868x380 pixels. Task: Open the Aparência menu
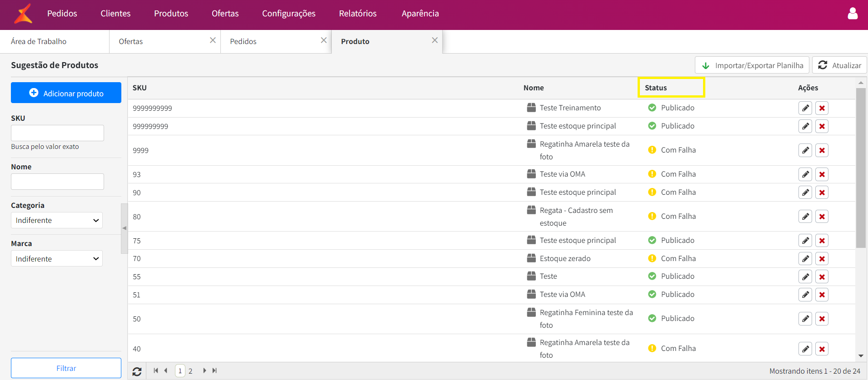[420, 14]
